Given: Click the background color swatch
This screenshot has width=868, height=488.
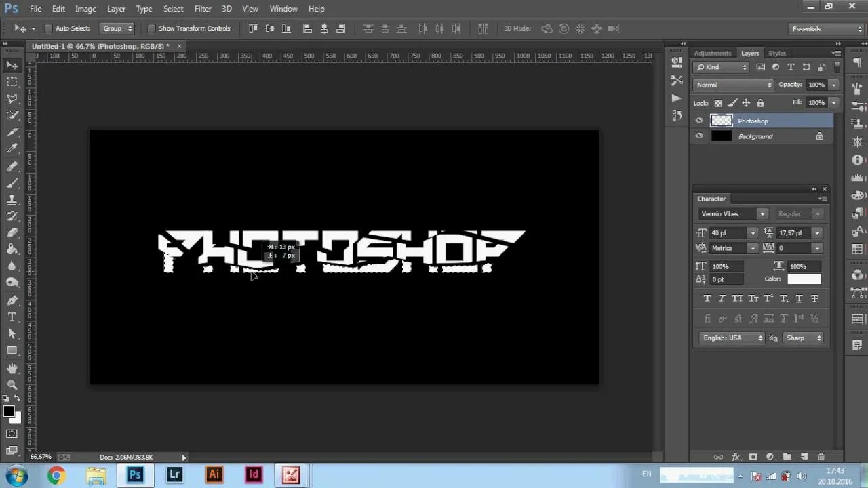Looking at the screenshot, I should (x=17, y=420).
